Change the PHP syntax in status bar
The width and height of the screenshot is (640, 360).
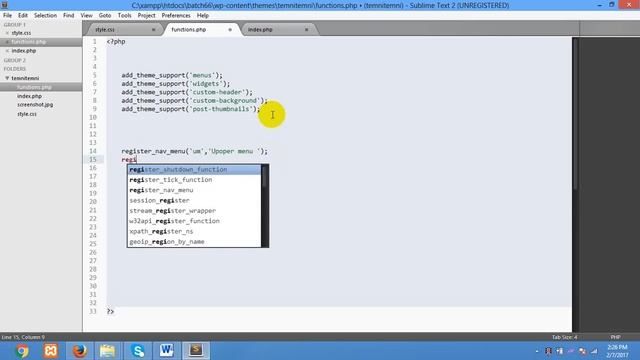(616, 337)
